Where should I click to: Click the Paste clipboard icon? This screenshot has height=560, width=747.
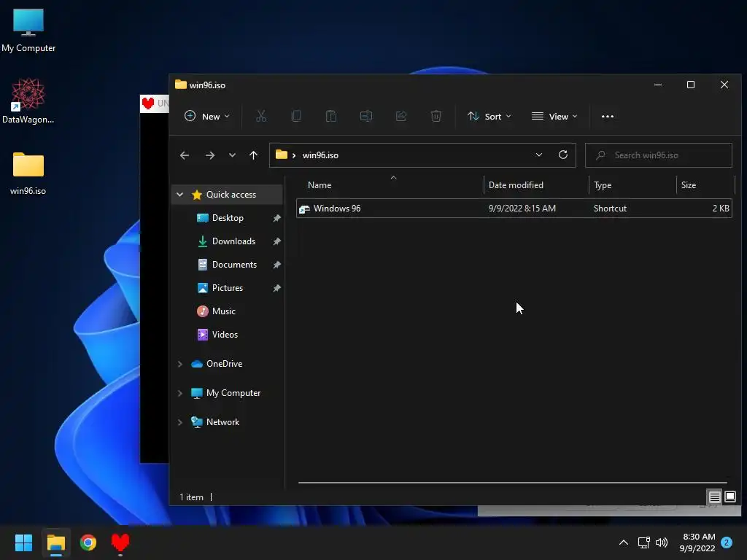331,116
